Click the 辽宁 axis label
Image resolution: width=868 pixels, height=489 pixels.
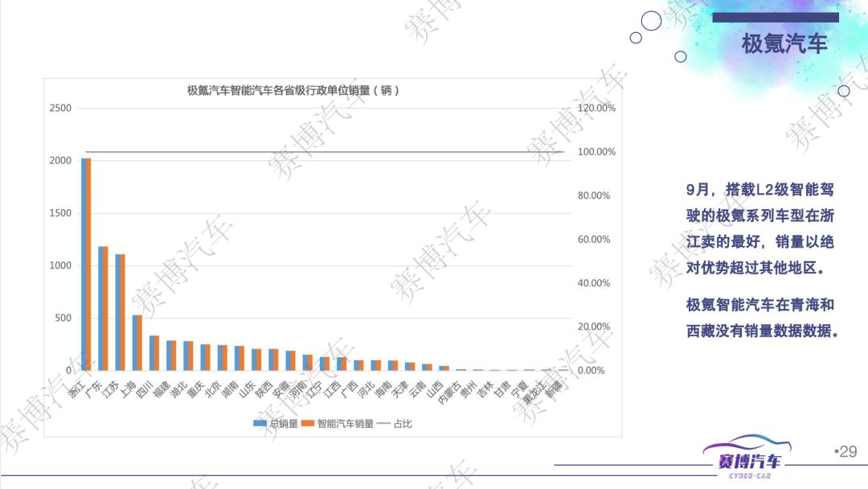(316, 388)
